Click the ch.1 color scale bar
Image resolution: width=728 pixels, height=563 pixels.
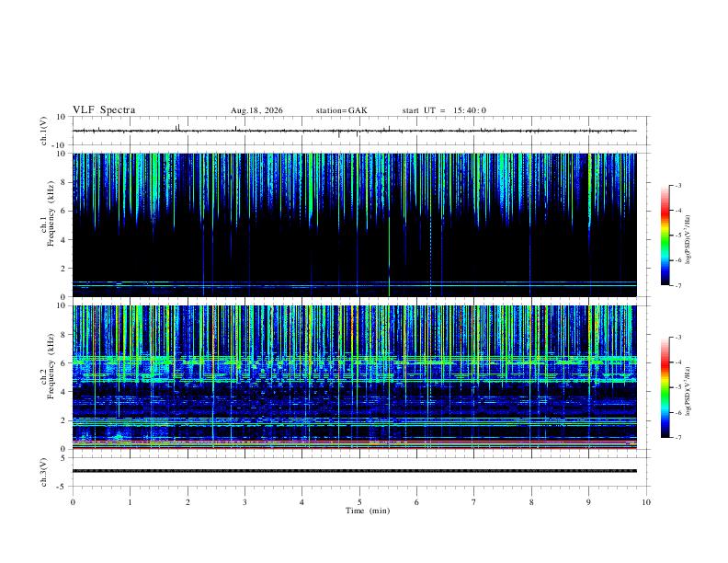[665, 236]
